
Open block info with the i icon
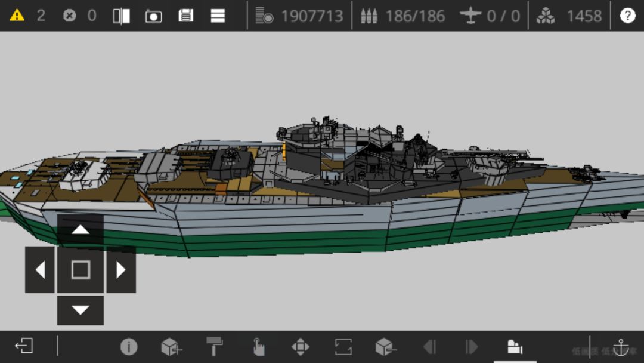click(129, 346)
